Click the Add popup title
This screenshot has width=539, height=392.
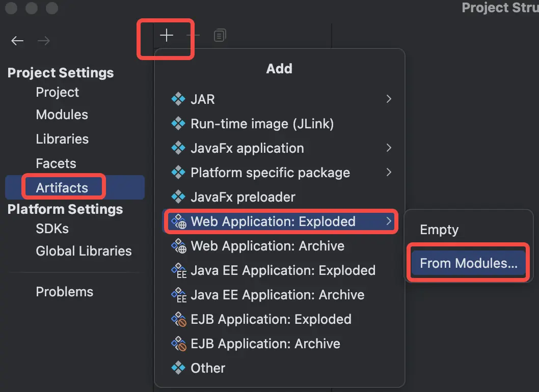pos(279,68)
